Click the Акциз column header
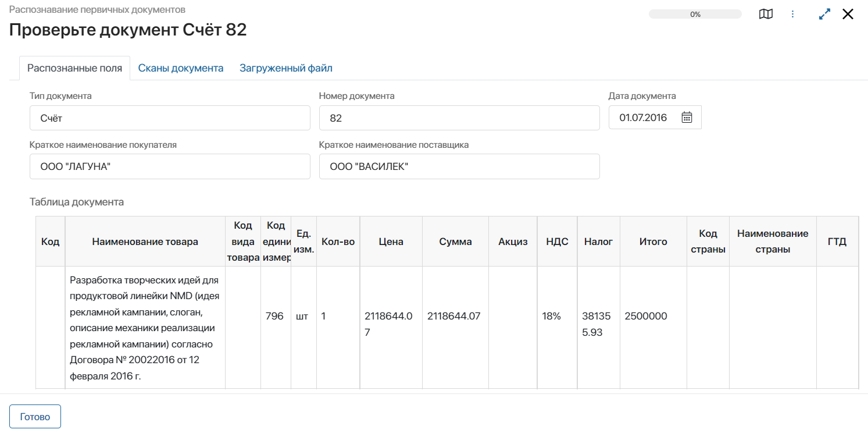Screen dimensions: 868x433 (513, 242)
